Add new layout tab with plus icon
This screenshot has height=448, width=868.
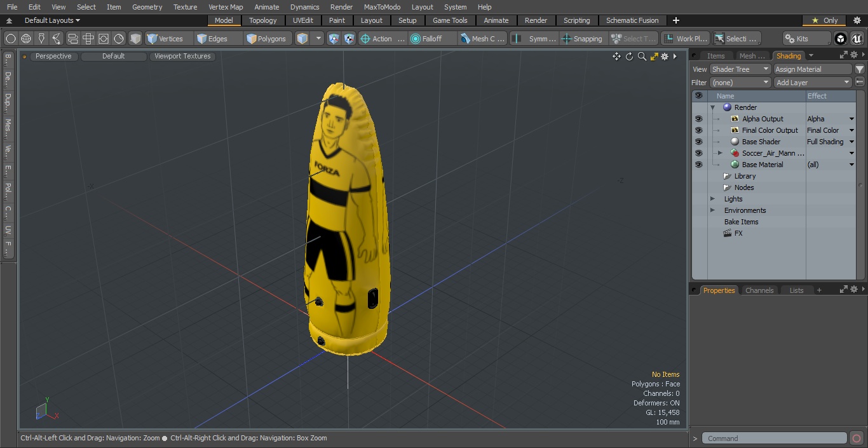click(675, 20)
